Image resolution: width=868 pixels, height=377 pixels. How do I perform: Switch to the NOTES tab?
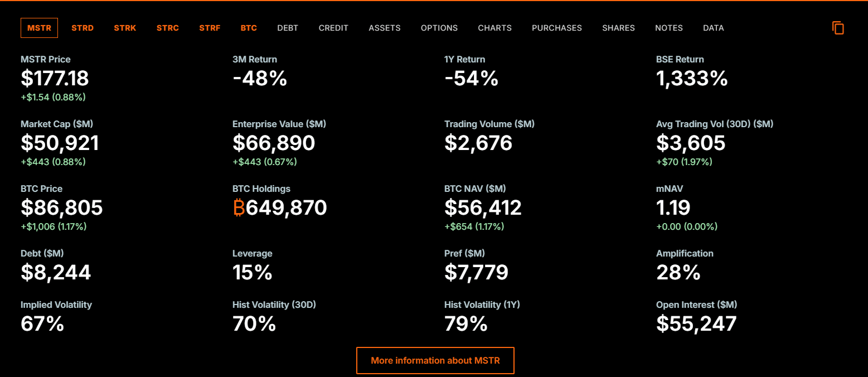669,28
